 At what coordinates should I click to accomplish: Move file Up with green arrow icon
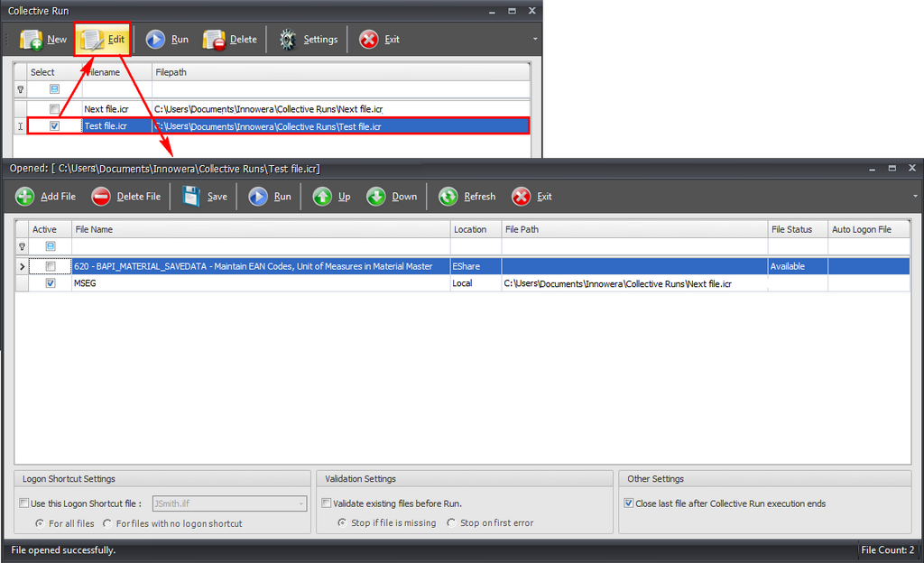pos(322,196)
